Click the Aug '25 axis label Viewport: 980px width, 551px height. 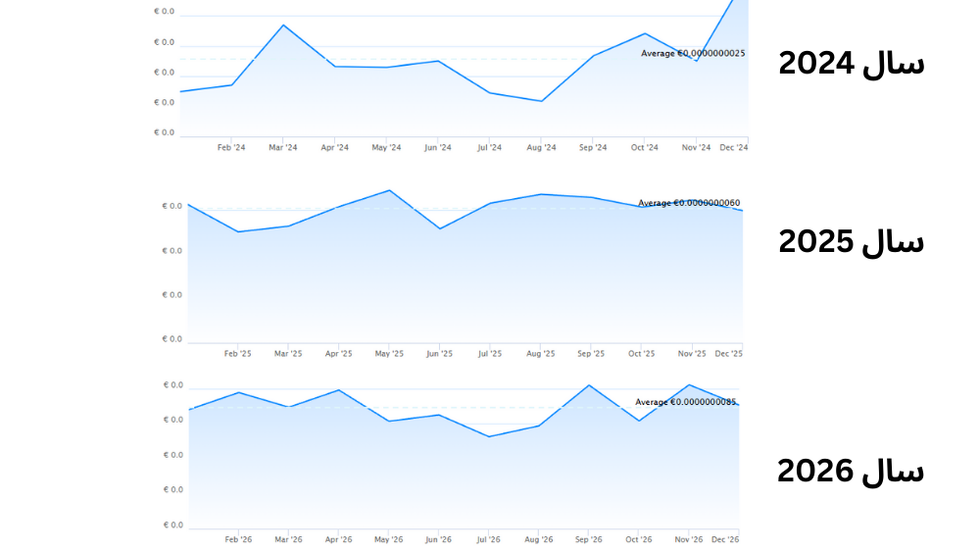pos(540,353)
